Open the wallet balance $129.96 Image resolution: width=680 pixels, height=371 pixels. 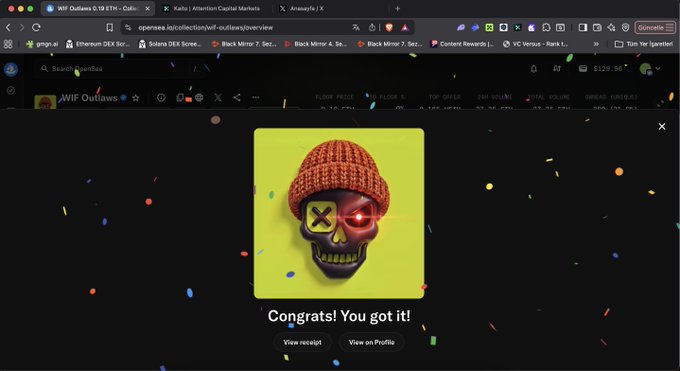pos(601,69)
